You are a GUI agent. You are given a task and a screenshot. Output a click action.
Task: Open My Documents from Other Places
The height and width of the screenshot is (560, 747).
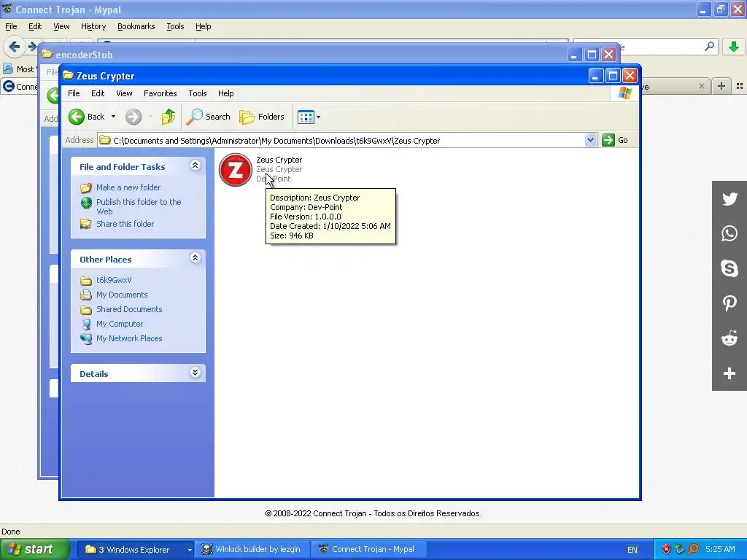click(122, 295)
